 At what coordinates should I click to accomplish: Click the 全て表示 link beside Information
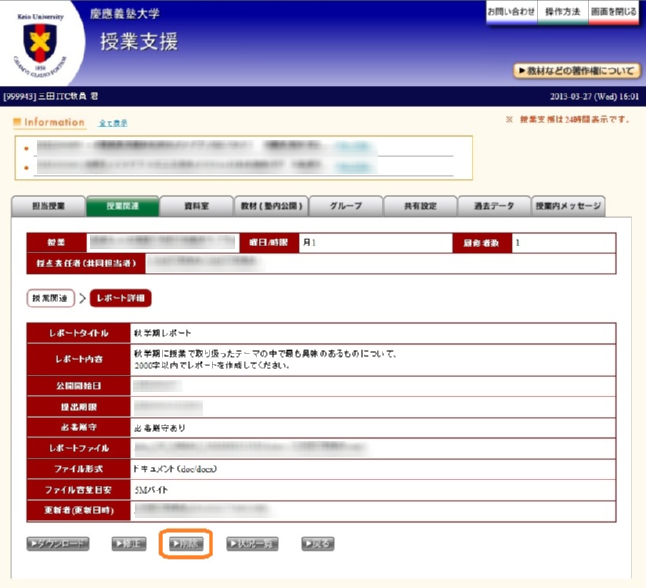112,123
